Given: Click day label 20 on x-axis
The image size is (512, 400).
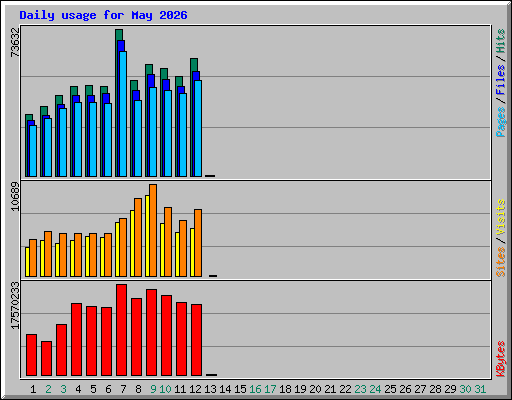Looking at the screenshot, I should point(315,389).
